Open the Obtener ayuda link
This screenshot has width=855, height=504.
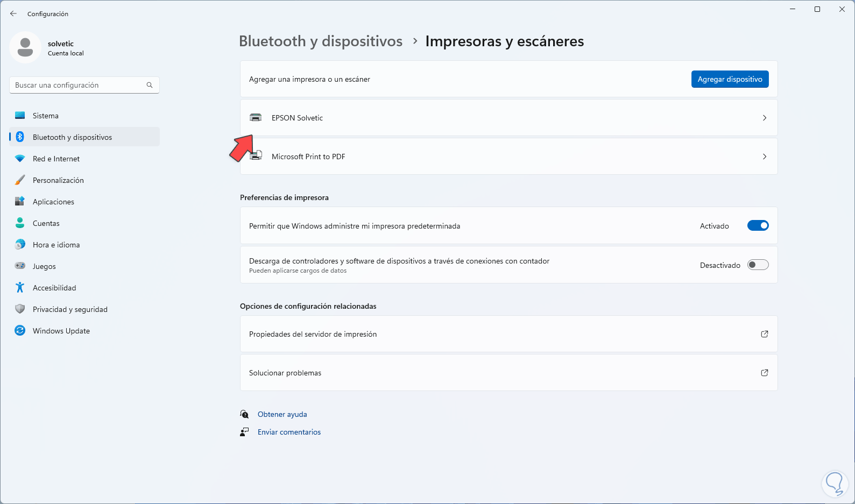click(x=282, y=414)
